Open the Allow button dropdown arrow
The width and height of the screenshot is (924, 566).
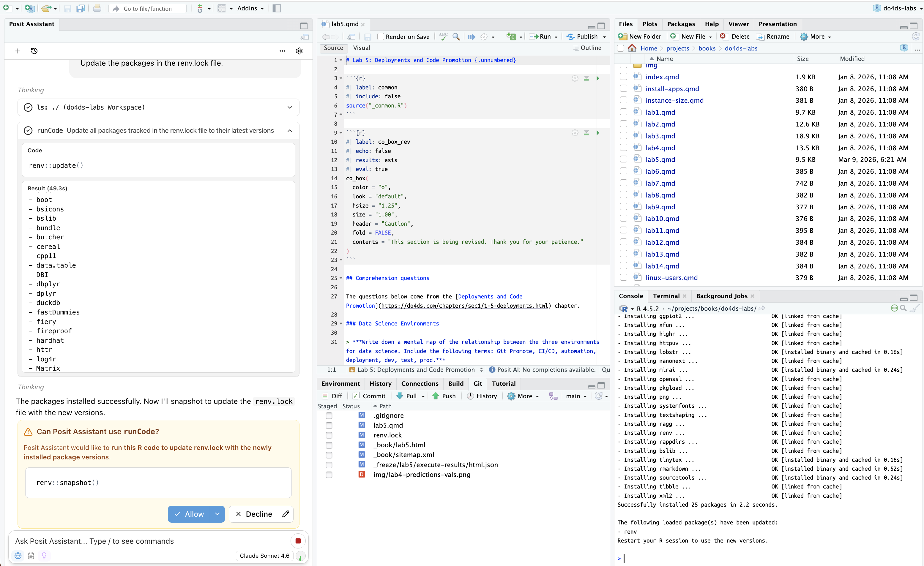click(217, 514)
